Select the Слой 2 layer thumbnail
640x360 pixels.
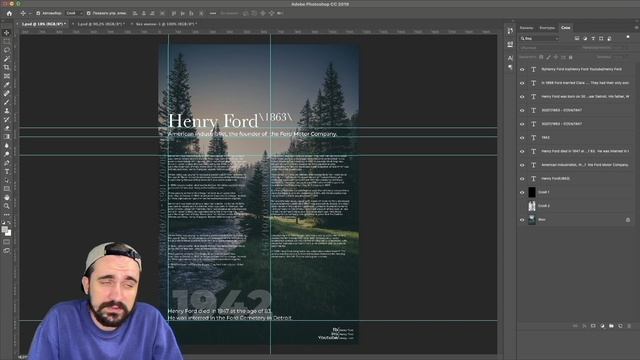(532, 206)
